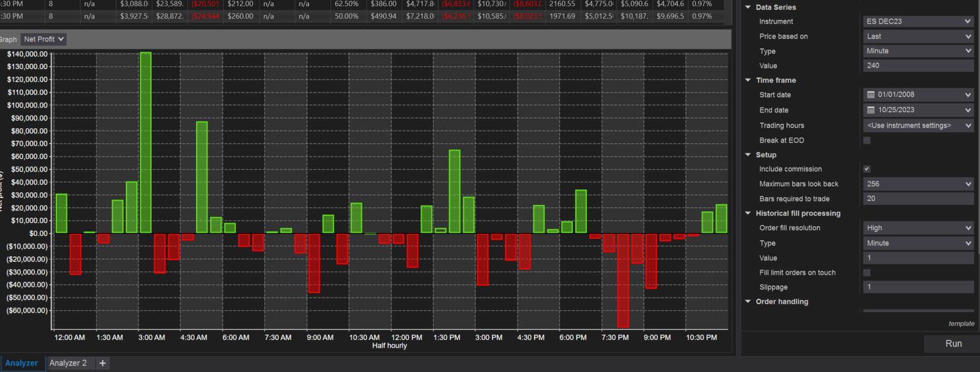The image size is (980, 372).
Task: Click the 2160.55 cell in the table
Action: pos(562,4)
